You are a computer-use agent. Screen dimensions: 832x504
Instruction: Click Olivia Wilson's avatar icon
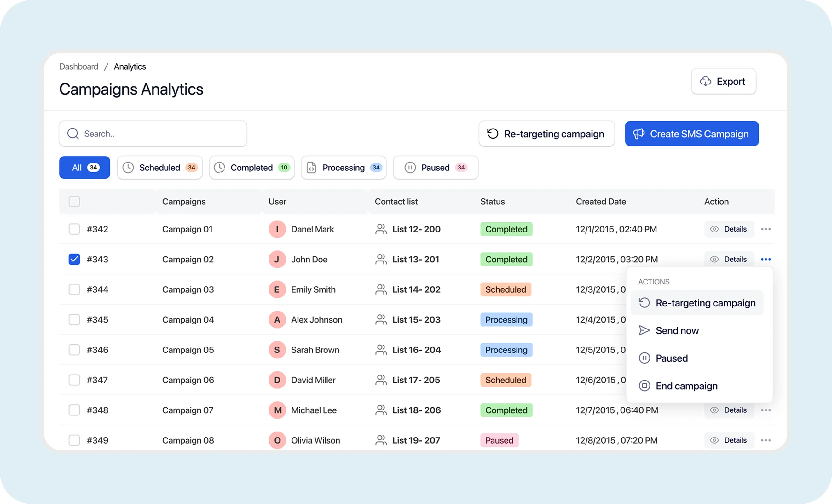point(277,440)
